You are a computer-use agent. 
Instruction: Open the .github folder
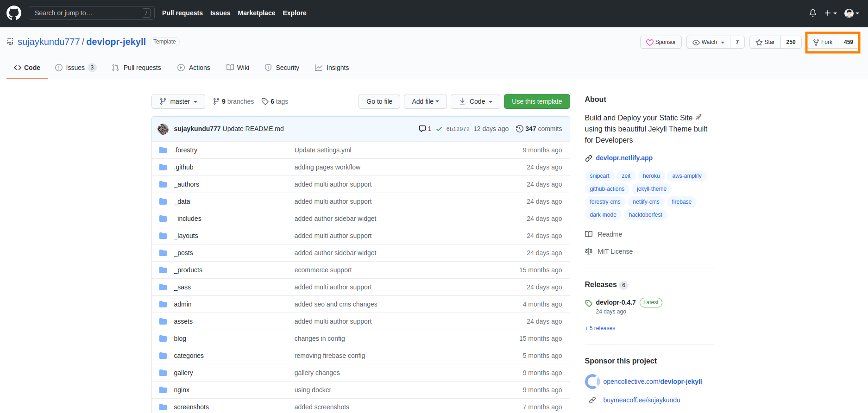184,167
